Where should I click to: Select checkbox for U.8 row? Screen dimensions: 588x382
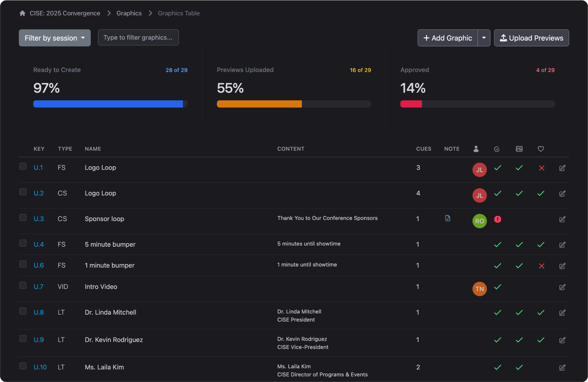pos(23,311)
